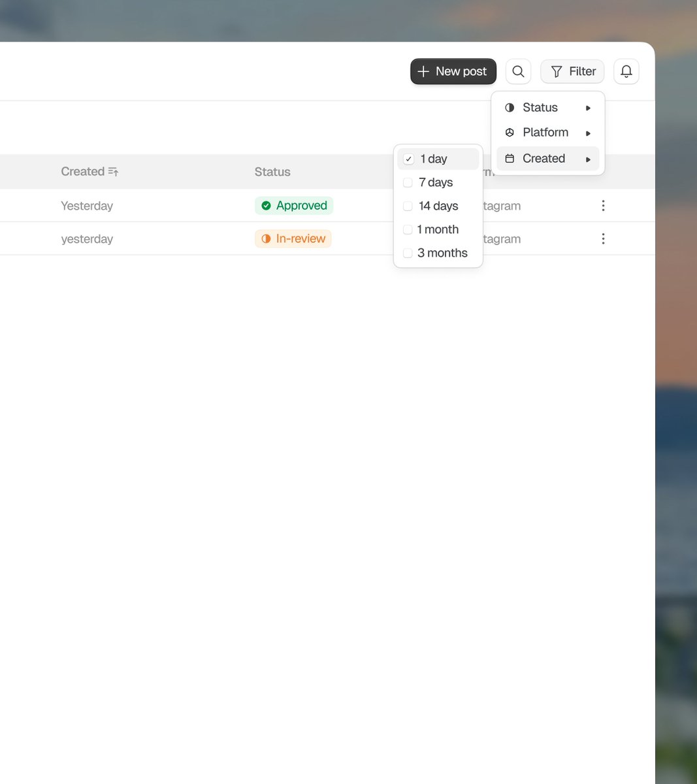Check the 1 month checkbox
The image size is (697, 784).
pyautogui.click(x=408, y=229)
